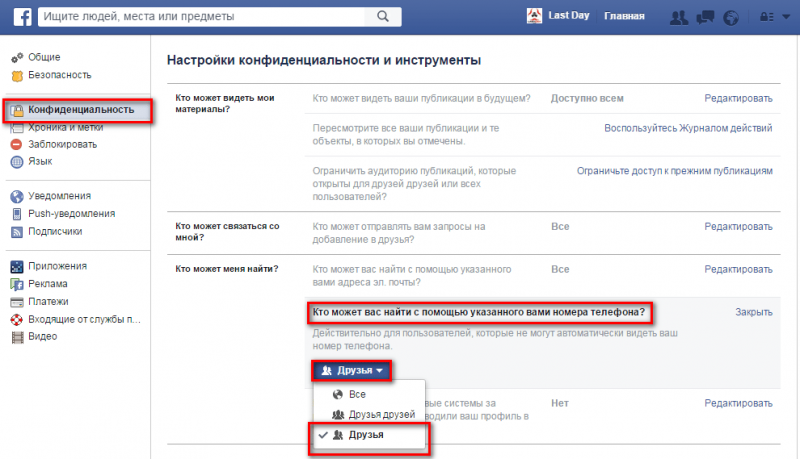Image resolution: width=800 pixels, height=459 pixels.
Task: Open Хроника и метки settings
Action: pos(66,128)
